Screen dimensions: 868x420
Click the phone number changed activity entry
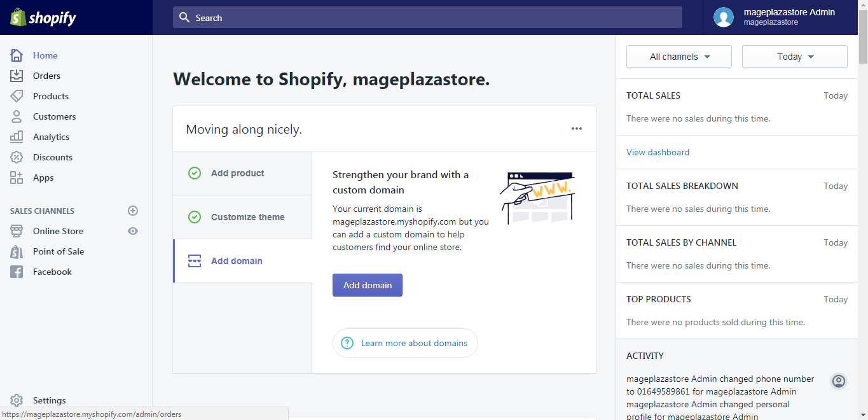(720, 385)
